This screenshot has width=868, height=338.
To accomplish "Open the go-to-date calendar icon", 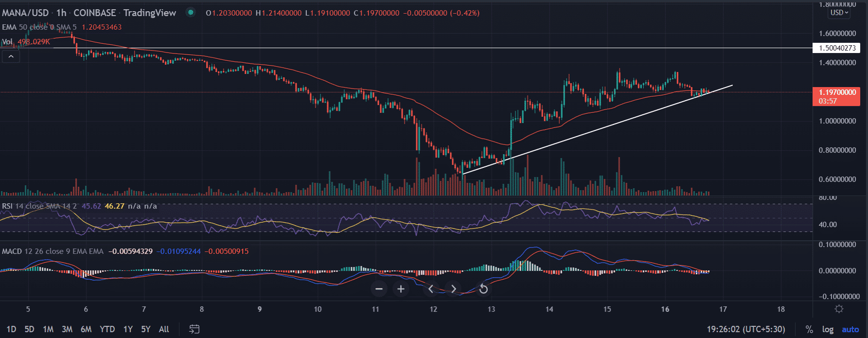I will (194, 329).
